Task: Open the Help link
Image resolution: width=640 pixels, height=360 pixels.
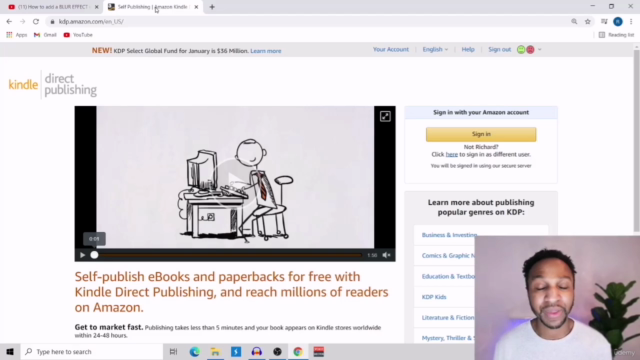Action: point(468,49)
